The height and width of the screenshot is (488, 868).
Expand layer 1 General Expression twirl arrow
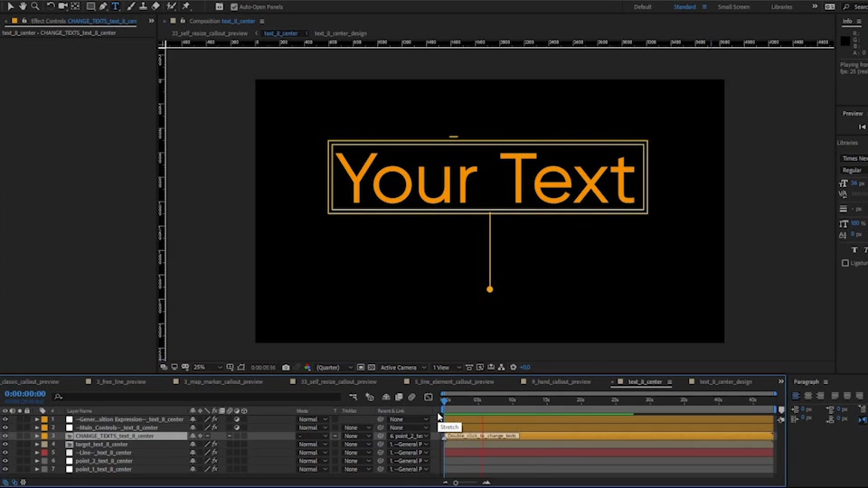tap(36, 419)
